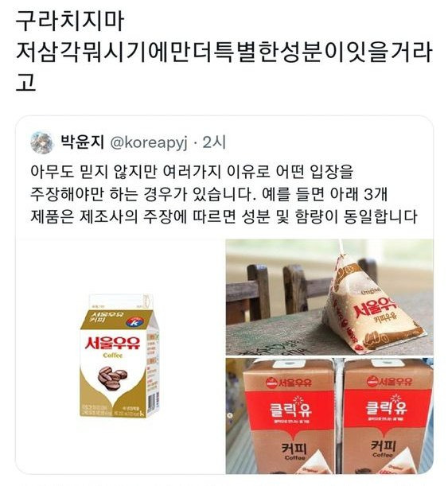This screenshot has height=486, width=448.
Task: Click the main tweet text 구라치지마
Action: pyautogui.click(x=69, y=21)
